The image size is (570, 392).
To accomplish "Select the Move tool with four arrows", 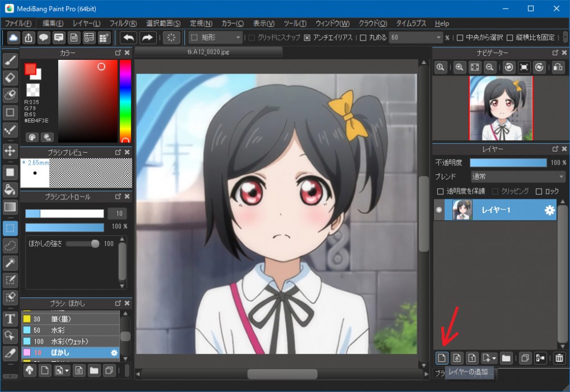I will click(10, 150).
